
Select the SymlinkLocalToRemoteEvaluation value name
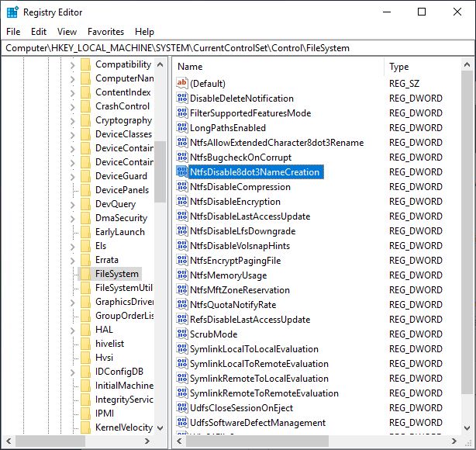pos(259,363)
